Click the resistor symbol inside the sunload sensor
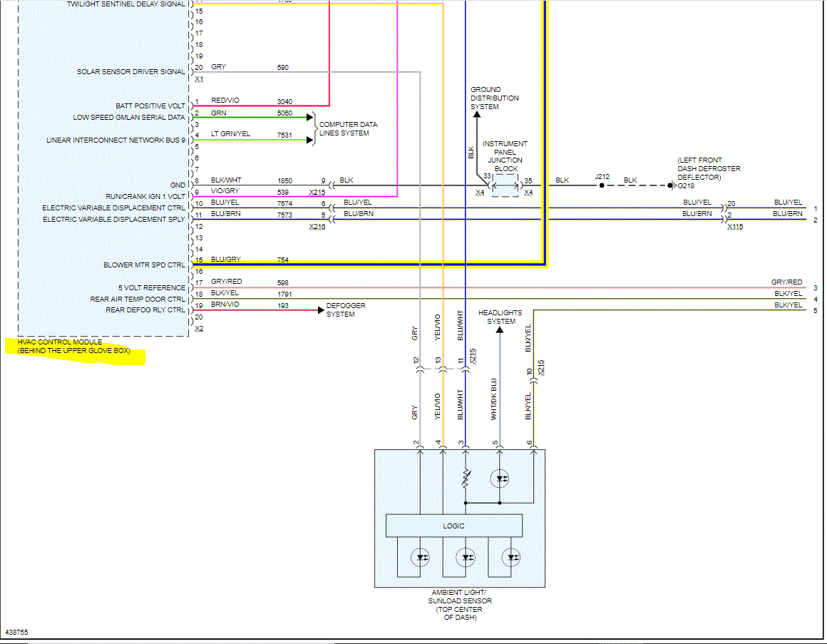The width and height of the screenshot is (827, 644). [466, 479]
